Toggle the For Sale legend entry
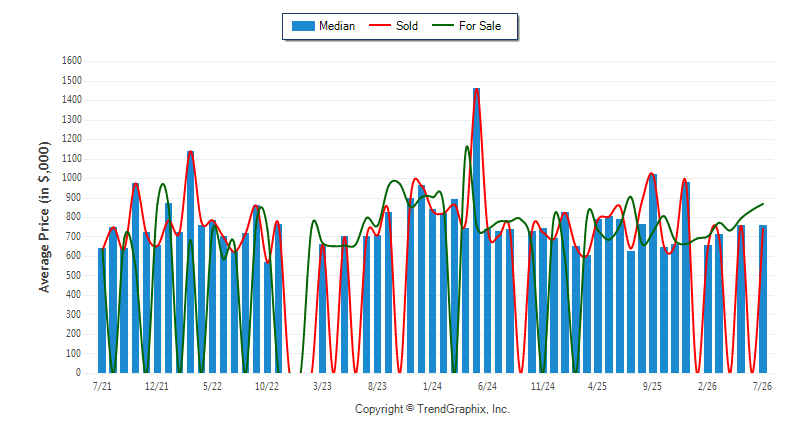 click(467, 26)
